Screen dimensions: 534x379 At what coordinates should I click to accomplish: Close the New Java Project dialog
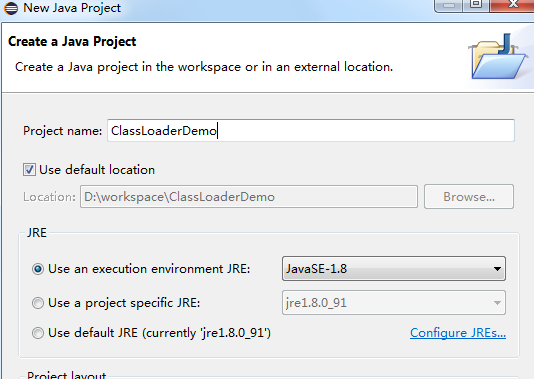(512, 5)
